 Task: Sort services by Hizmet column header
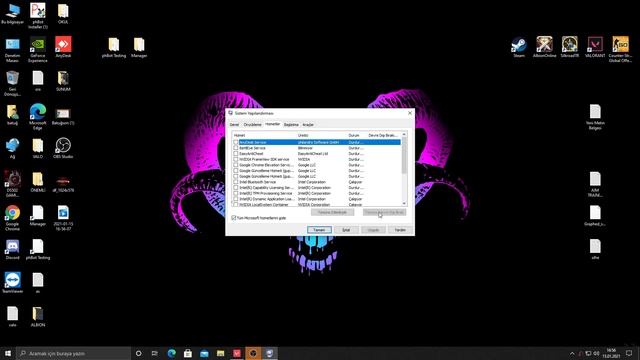coord(264,135)
